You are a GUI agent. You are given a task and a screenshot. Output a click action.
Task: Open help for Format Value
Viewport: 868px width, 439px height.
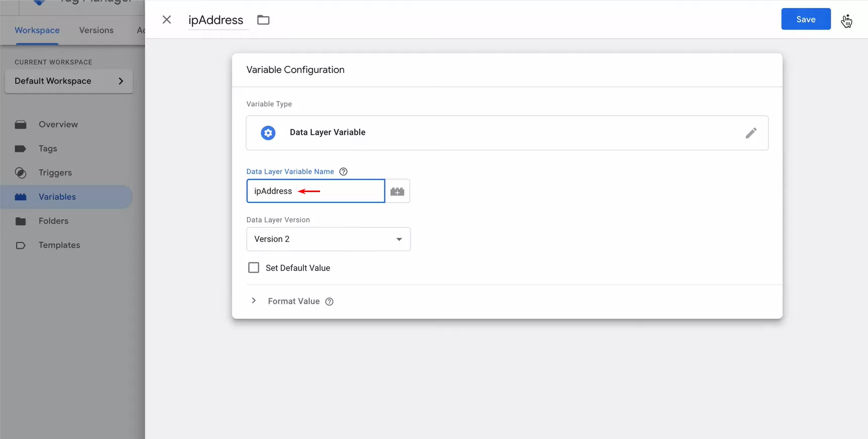click(330, 302)
